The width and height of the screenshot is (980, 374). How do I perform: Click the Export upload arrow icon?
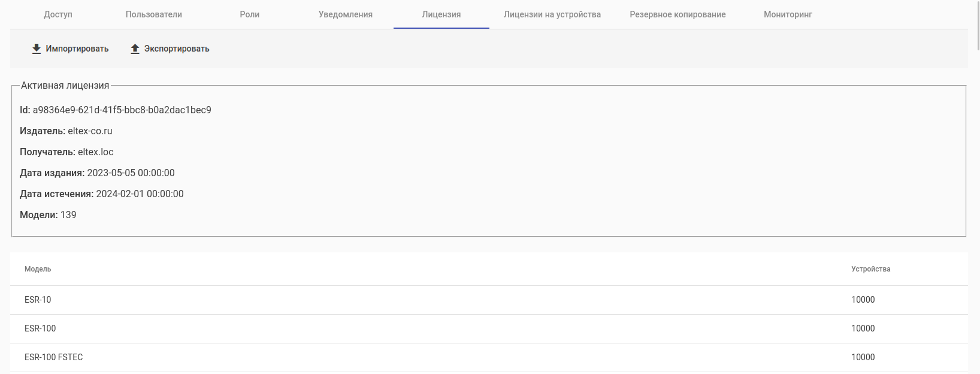(135, 49)
